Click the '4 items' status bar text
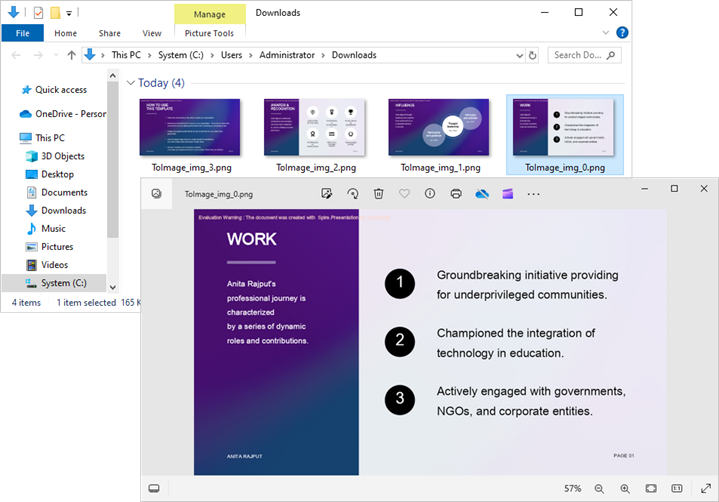Image resolution: width=719 pixels, height=502 pixels. click(26, 303)
